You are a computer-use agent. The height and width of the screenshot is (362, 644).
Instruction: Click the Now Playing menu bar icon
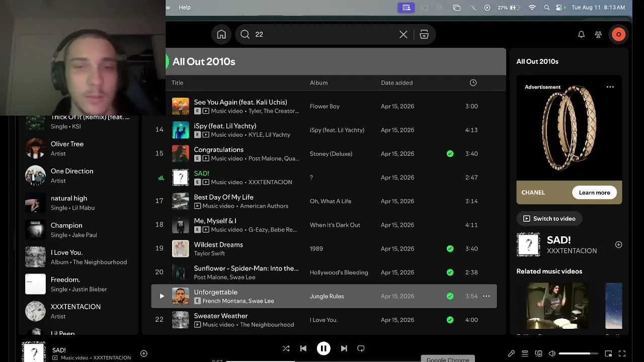(x=487, y=8)
